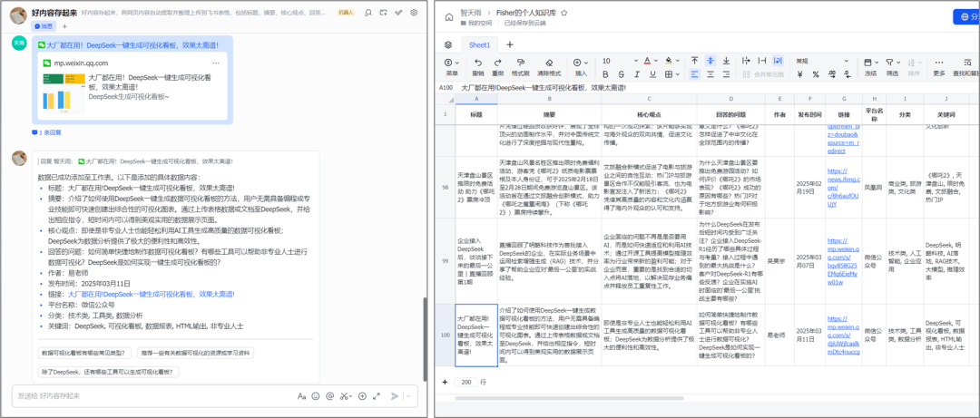The width and height of the screenshot is (980, 418).
Task: Click the chat message input field
Action: [145, 396]
